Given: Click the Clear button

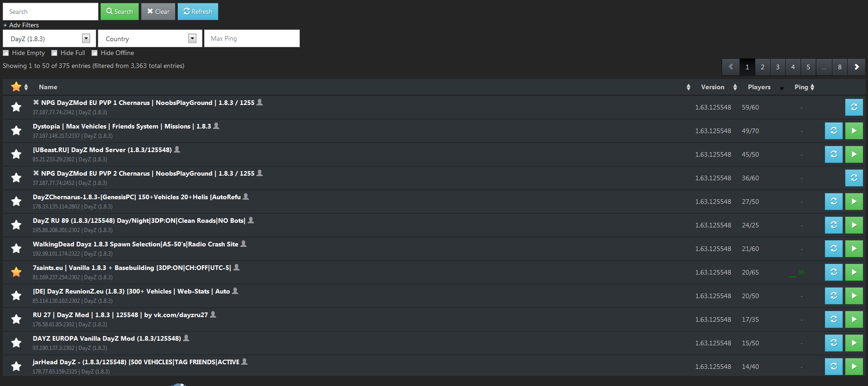Looking at the screenshot, I should click(x=158, y=12).
